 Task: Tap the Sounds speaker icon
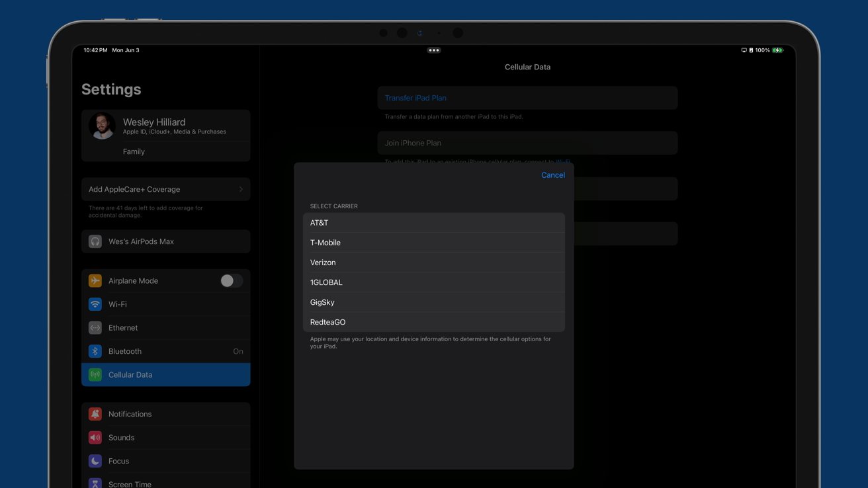pos(95,437)
